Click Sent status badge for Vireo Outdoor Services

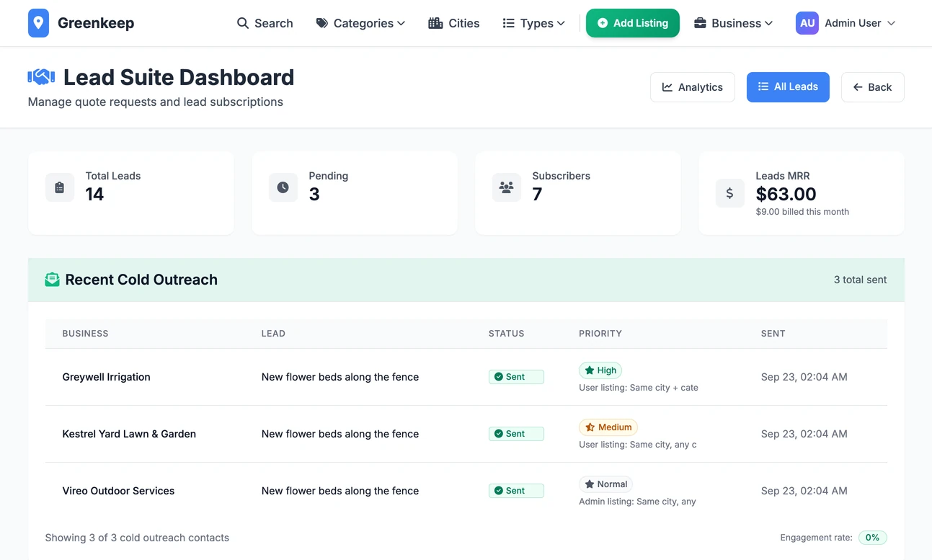[516, 491]
